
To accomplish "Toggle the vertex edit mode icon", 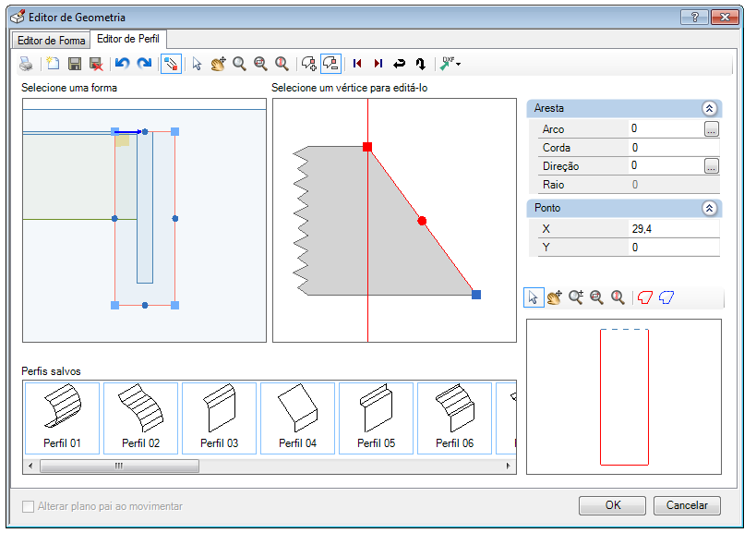I will [x=171, y=64].
